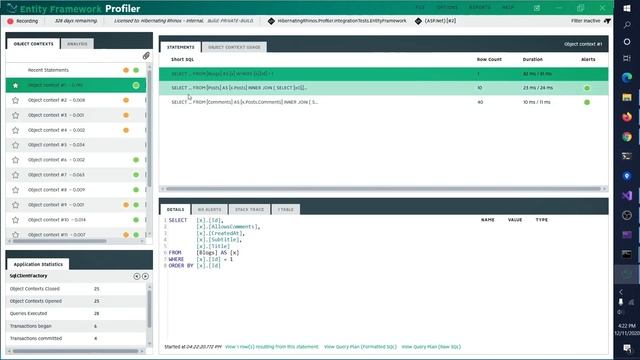Image resolution: width=640 pixels, height=360 pixels.
Task: Click the paperclip attach icon
Action: point(146,56)
